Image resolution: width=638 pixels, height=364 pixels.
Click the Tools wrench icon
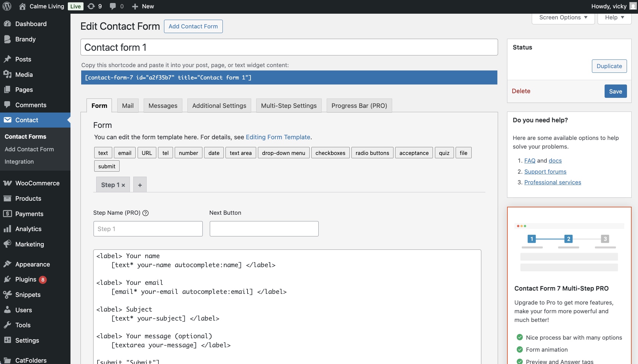click(7, 325)
